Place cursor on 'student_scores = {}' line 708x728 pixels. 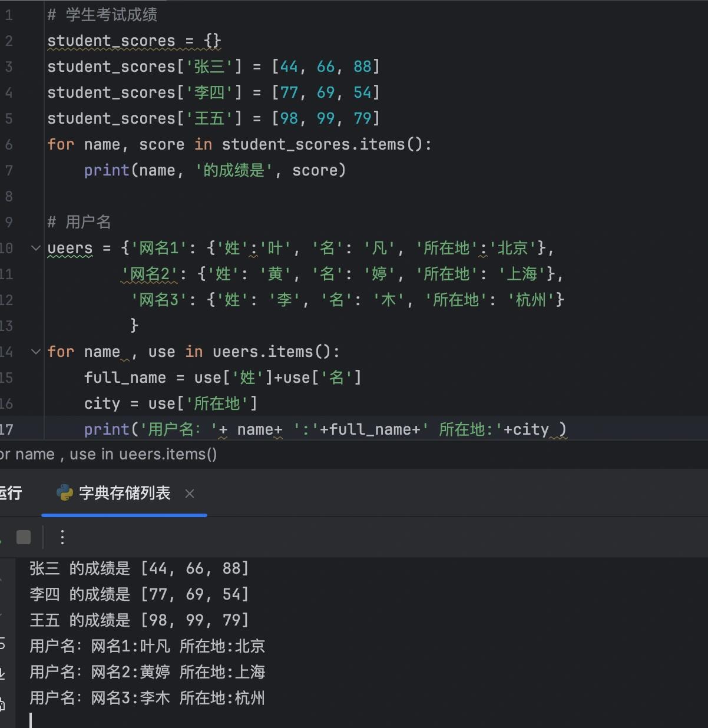coord(134,41)
